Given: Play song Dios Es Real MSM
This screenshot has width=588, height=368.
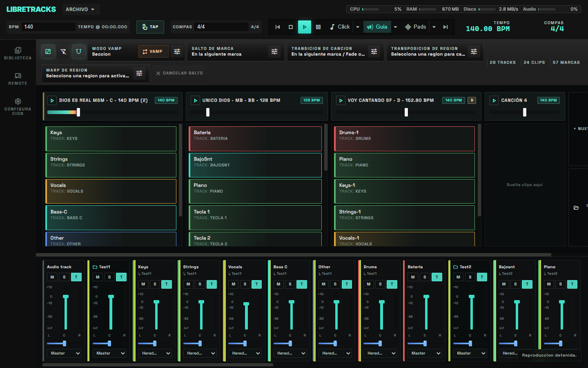Looking at the screenshot, I should (x=52, y=100).
